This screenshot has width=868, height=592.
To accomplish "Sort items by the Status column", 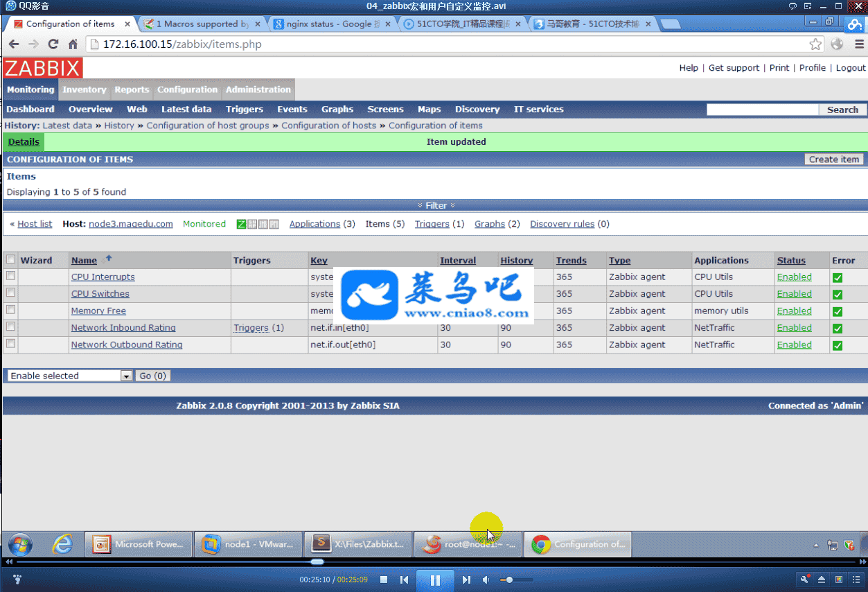I will [x=791, y=261].
